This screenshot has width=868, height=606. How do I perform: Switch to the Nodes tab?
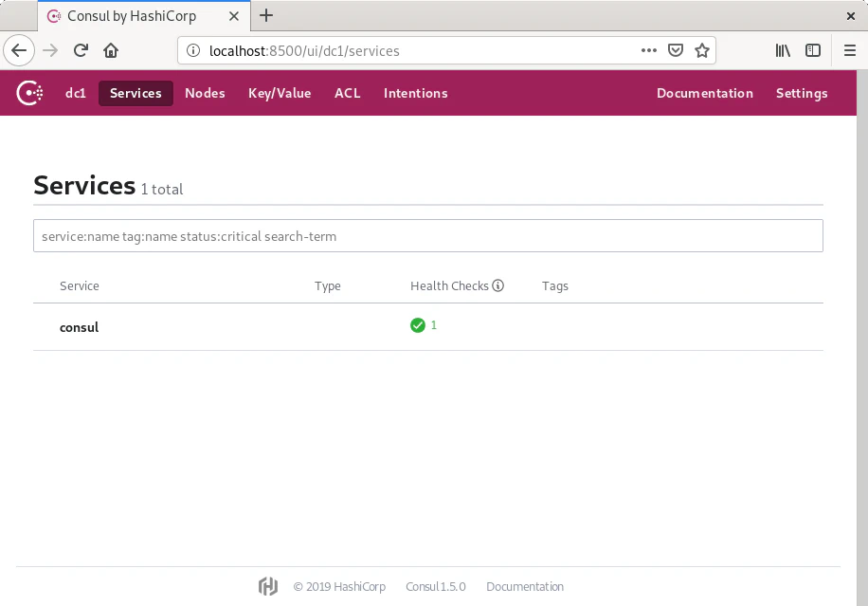205,93
